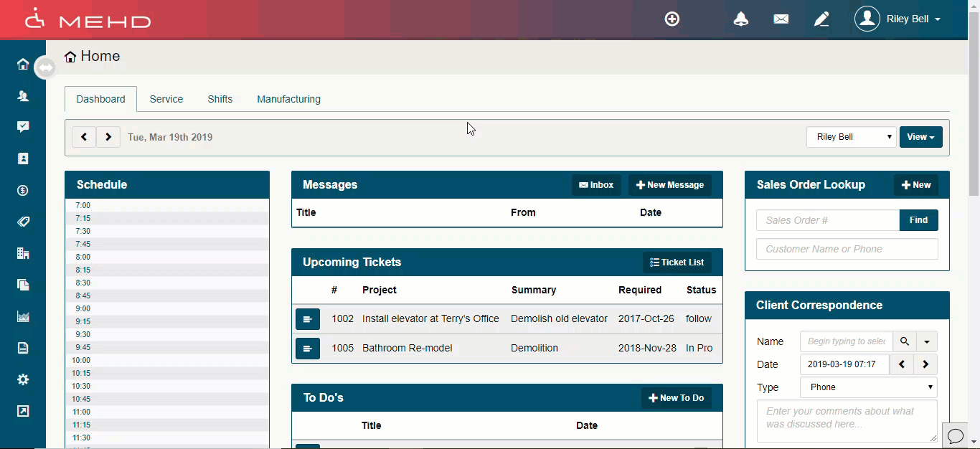Click the client Name typing field
Screen dimensions: 980x449
847,342
